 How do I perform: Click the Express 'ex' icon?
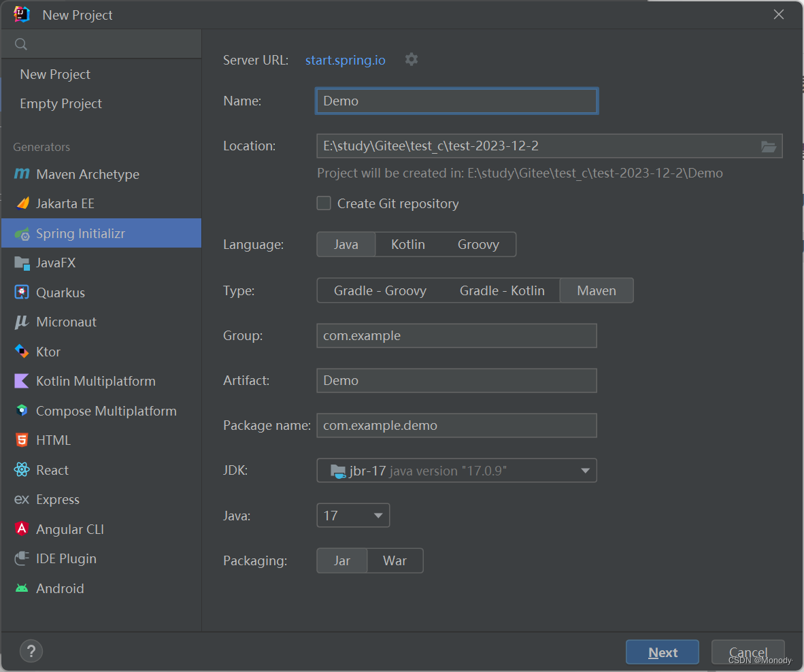click(x=22, y=499)
